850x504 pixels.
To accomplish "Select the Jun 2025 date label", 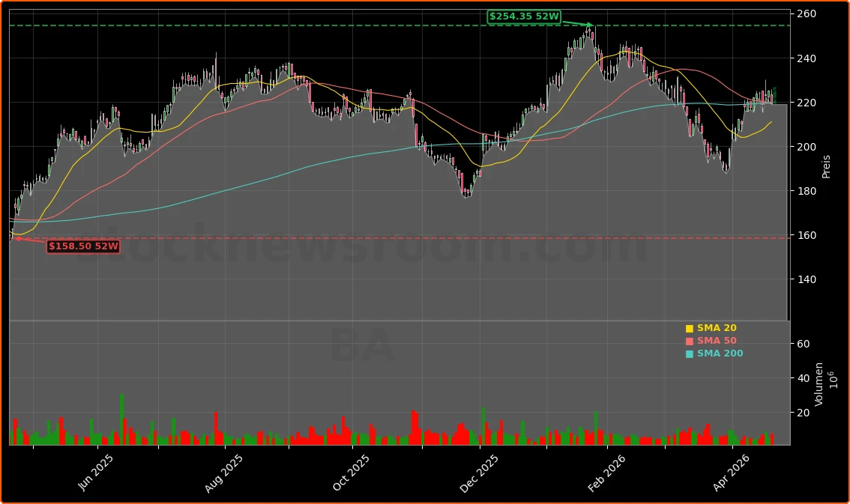I will click(96, 473).
